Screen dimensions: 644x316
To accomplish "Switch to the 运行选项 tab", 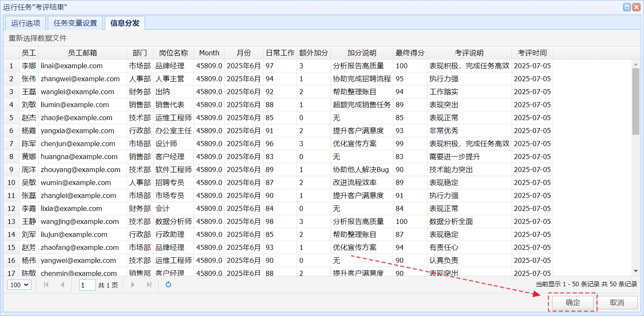I will pos(26,23).
